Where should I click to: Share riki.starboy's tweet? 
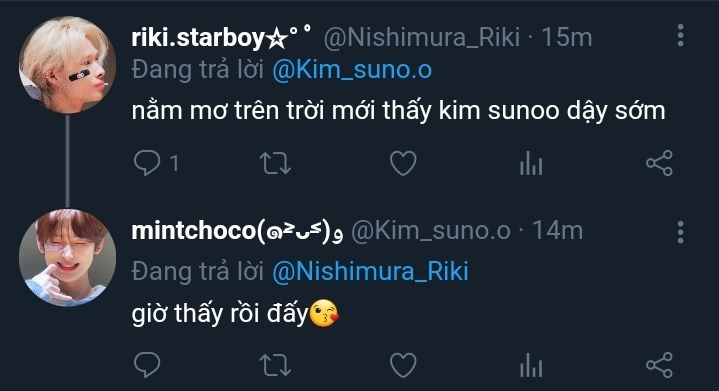point(659,163)
